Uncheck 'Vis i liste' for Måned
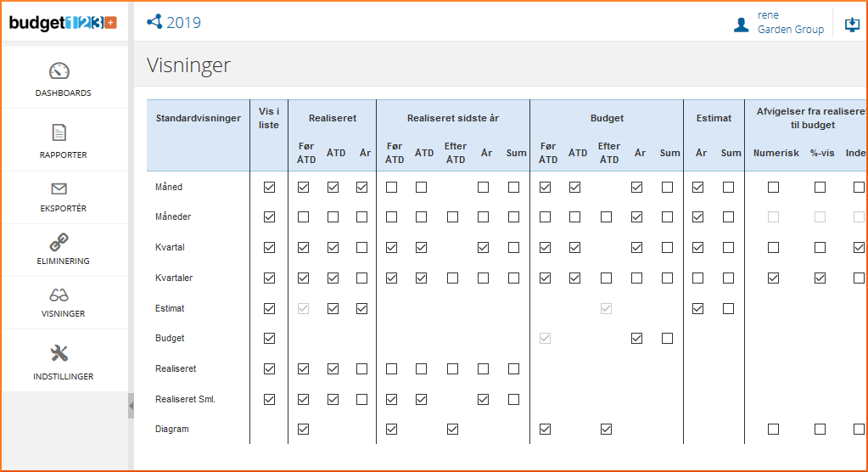 [270, 187]
